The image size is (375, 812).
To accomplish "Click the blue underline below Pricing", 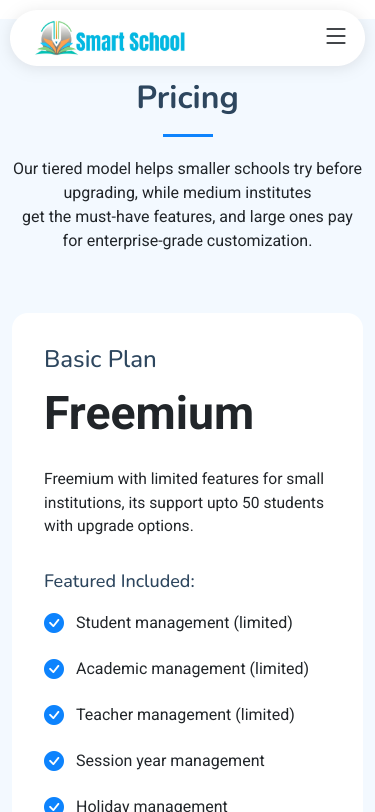I will point(188,135).
